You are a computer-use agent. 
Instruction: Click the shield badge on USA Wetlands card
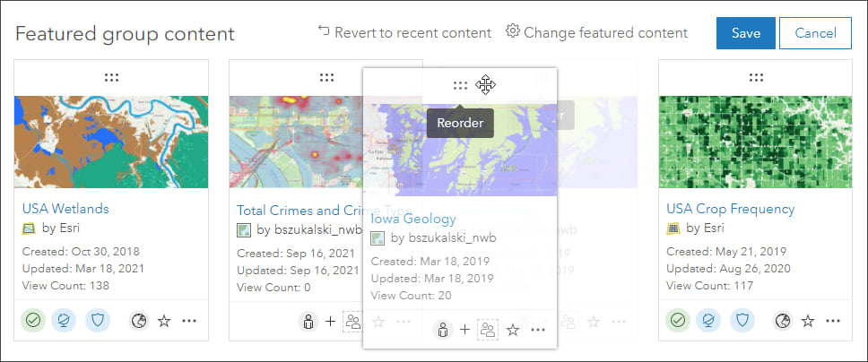click(97, 320)
